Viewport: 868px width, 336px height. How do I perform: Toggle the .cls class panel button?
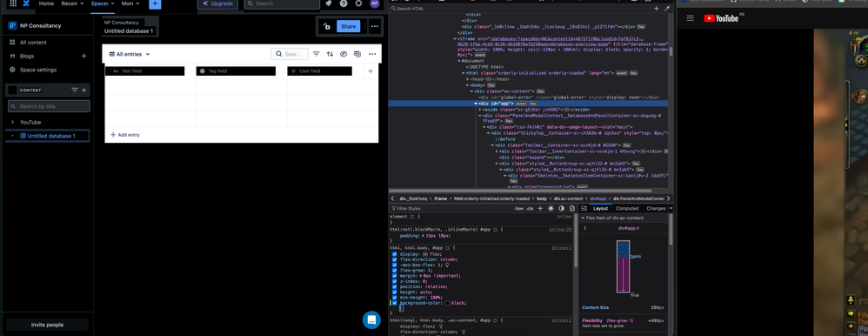[x=530, y=208]
